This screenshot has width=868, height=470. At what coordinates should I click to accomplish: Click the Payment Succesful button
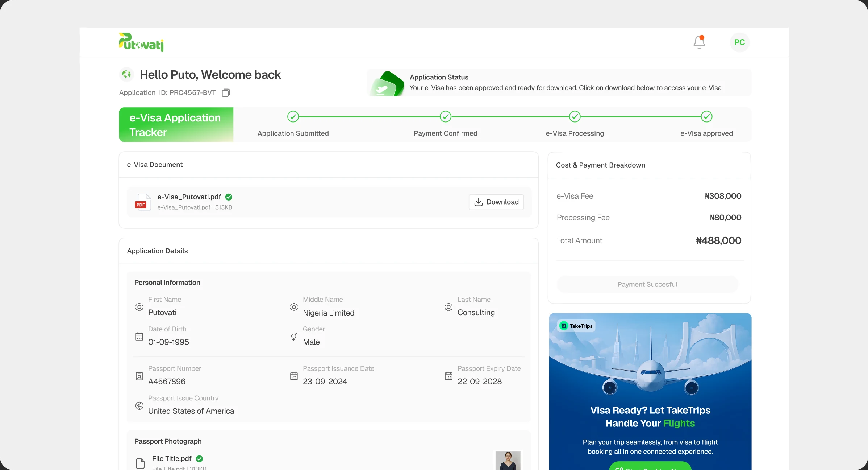[x=647, y=284]
